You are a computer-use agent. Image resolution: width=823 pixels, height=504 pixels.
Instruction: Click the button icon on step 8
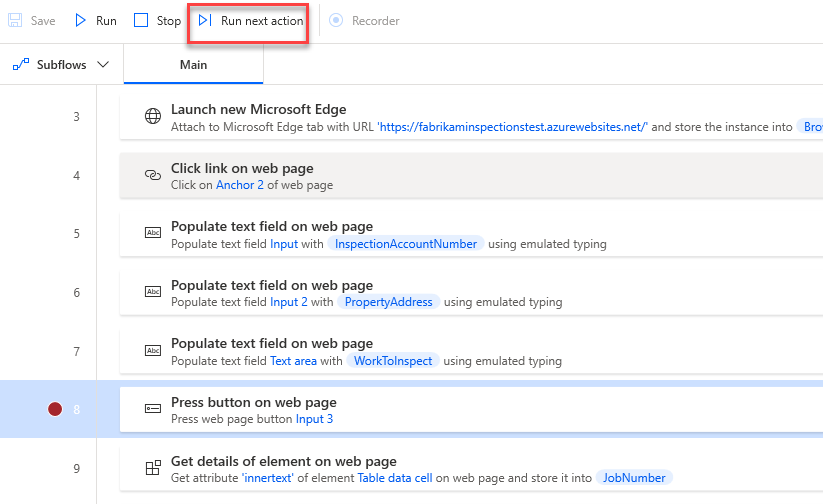(153, 409)
